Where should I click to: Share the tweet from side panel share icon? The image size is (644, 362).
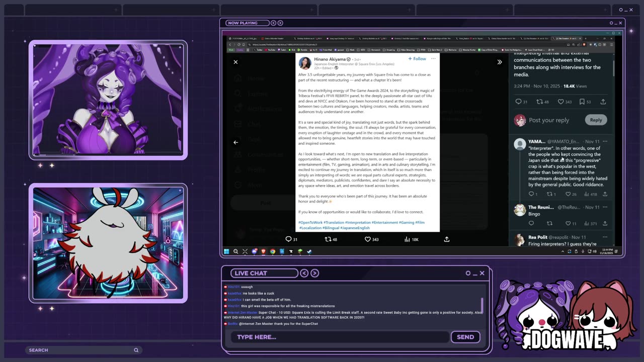603,102
